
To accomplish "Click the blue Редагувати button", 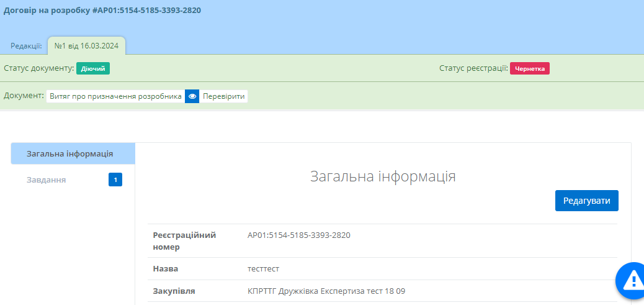I will click(586, 201).
